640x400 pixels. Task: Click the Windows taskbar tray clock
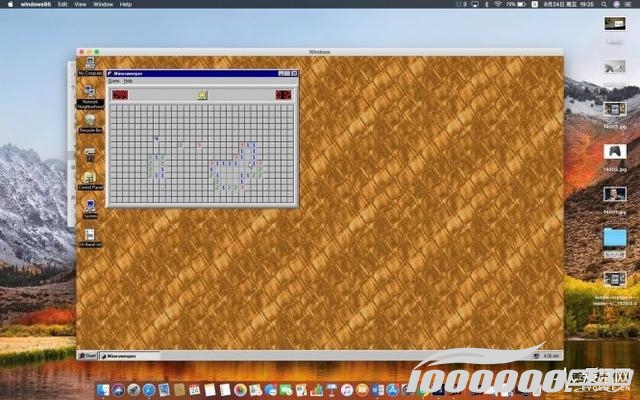pos(551,356)
